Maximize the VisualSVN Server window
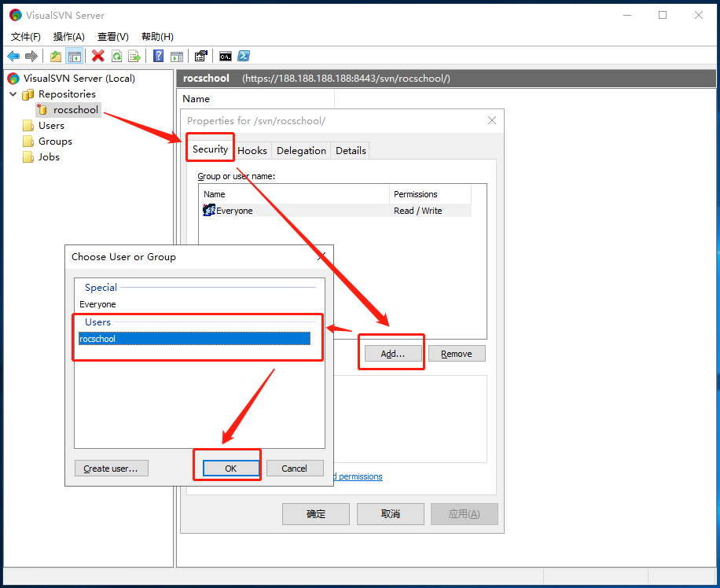This screenshot has width=720, height=588. coord(663,15)
